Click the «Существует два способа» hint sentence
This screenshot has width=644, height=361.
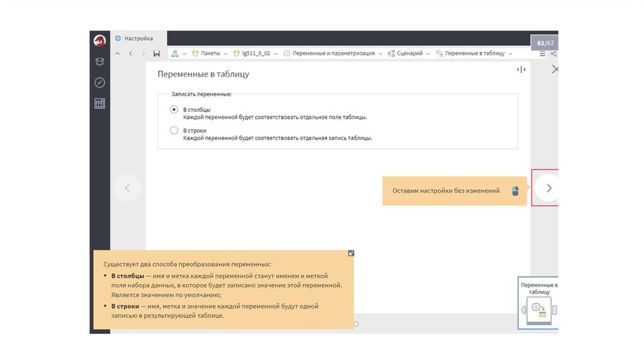click(187, 264)
